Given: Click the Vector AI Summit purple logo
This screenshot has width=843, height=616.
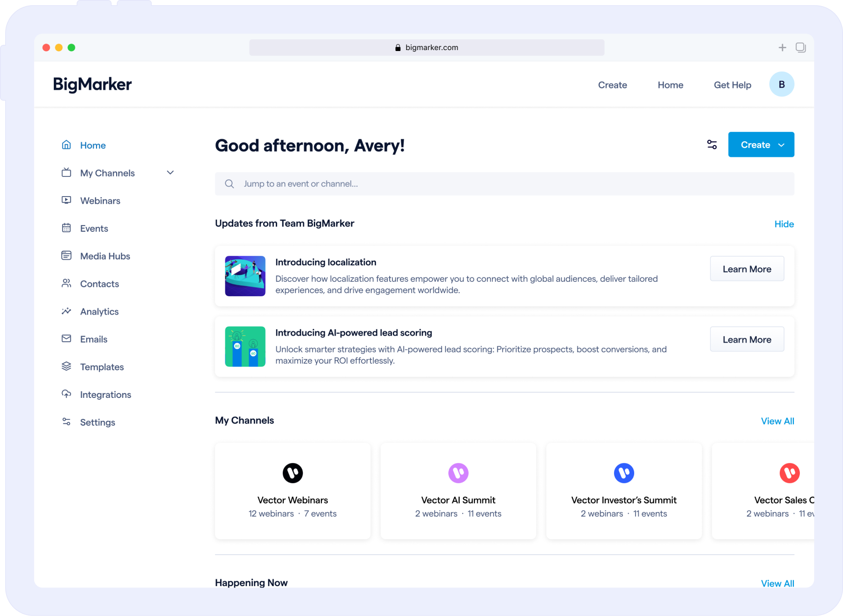Looking at the screenshot, I should pos(458,473).
